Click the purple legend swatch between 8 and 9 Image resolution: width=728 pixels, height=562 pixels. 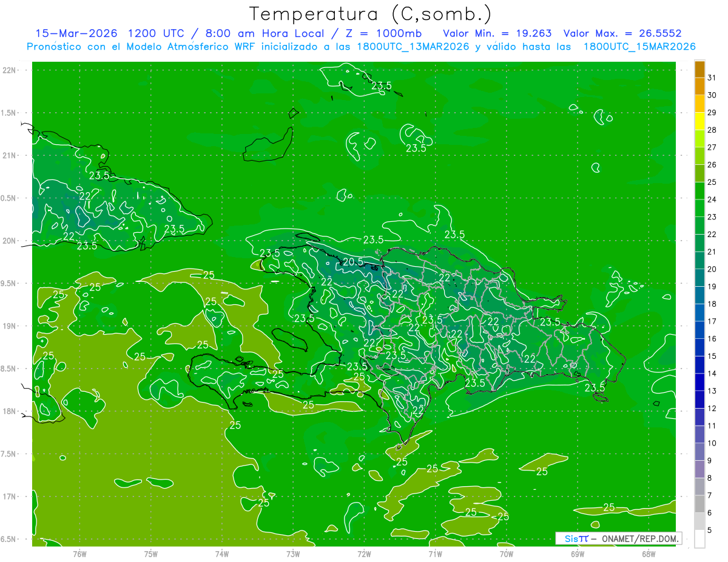(x=699, y=469)
